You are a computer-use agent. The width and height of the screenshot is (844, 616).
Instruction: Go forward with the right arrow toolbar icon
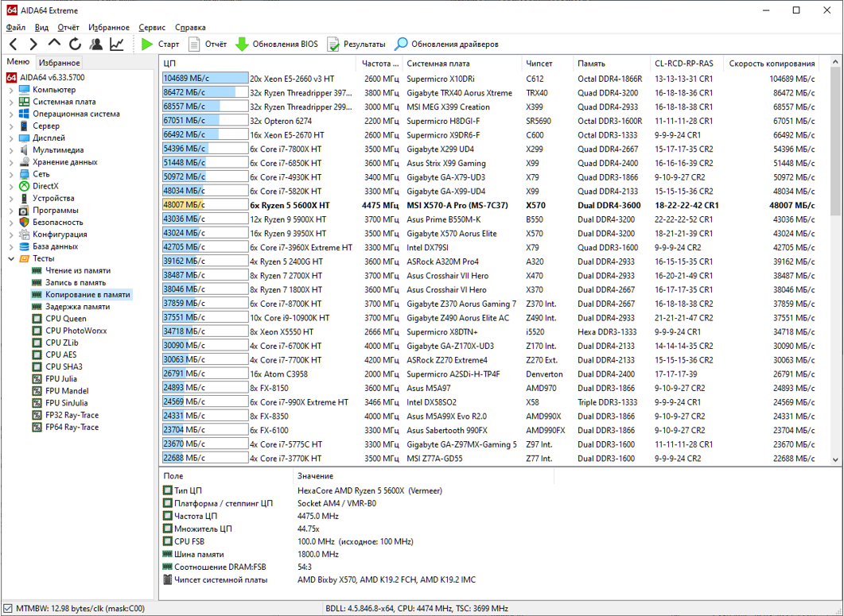point(33,45)
